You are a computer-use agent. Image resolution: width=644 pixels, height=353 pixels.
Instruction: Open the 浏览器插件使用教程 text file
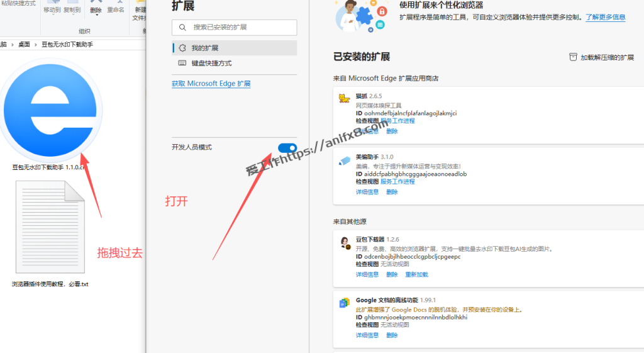(x=49, y=227)
